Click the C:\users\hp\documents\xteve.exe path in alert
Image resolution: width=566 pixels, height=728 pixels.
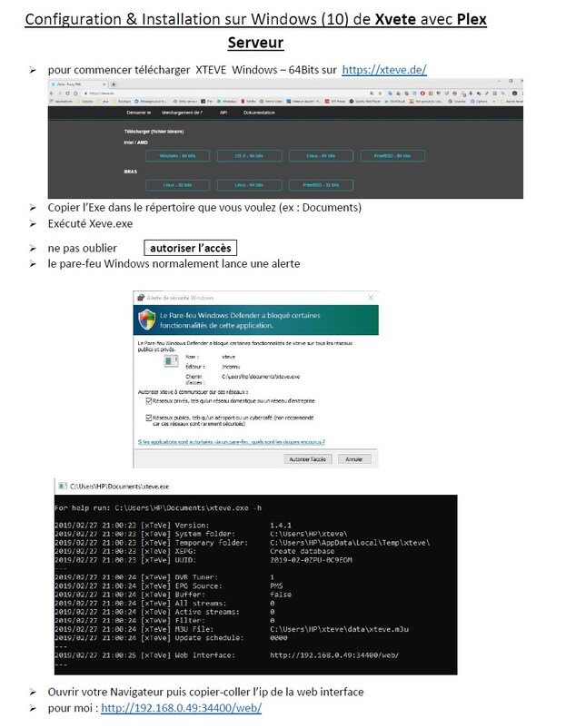(261, 377)
